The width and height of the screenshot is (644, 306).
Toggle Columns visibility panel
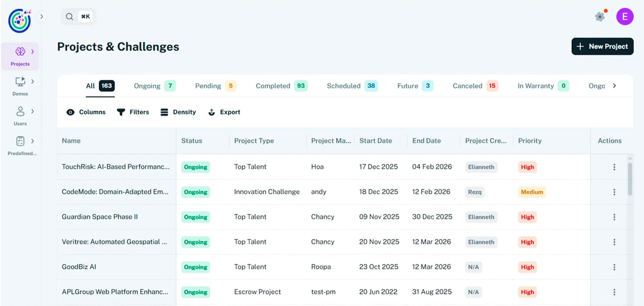(x=86, y=112)
